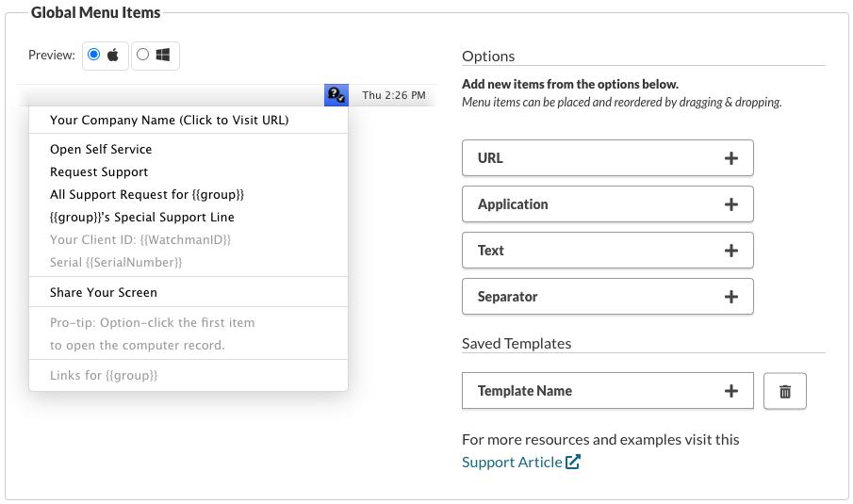This screenshot has height=504, width=853.
Task: Click the plus icon on Separator option
Action: (731, 297)
